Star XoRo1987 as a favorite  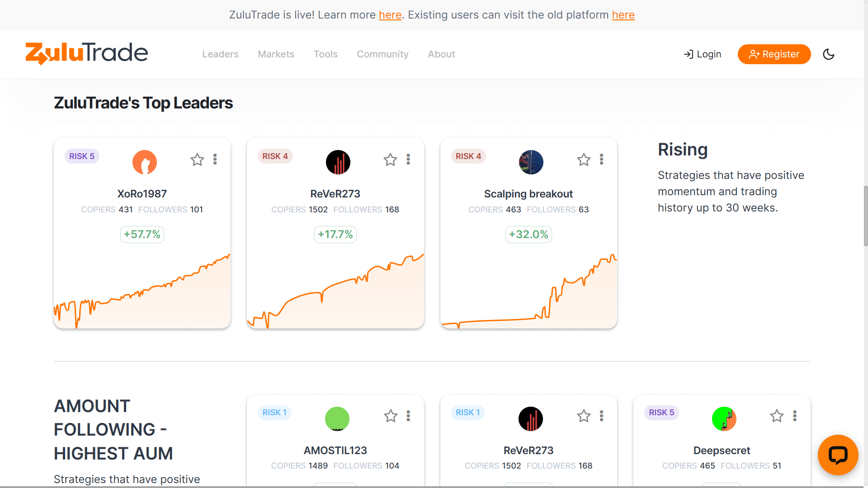pyautogui.click(x=197, y=160)
